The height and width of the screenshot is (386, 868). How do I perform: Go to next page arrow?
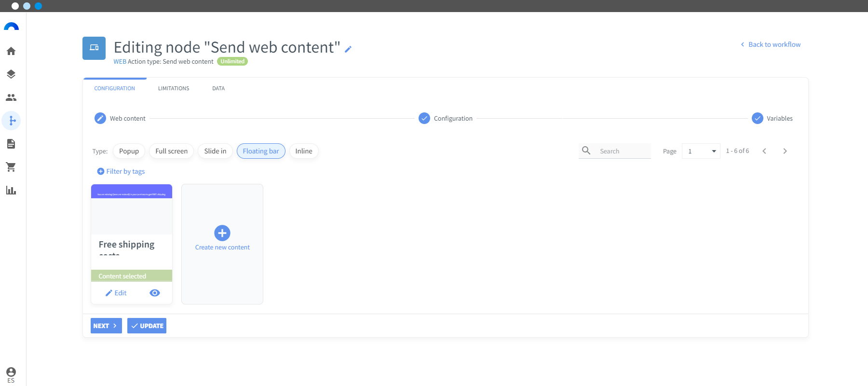coord(785,151)
